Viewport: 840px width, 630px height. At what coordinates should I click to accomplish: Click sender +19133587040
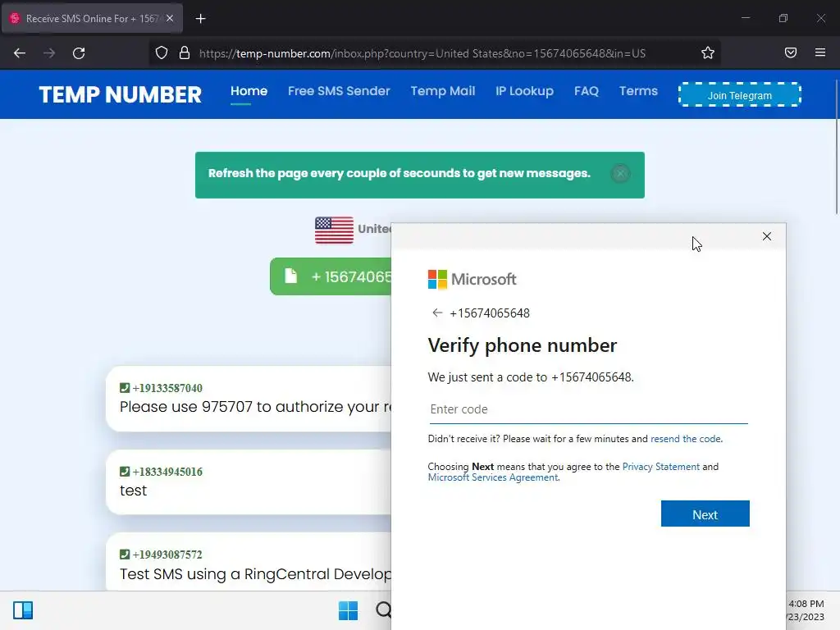[x=167, y=388]
